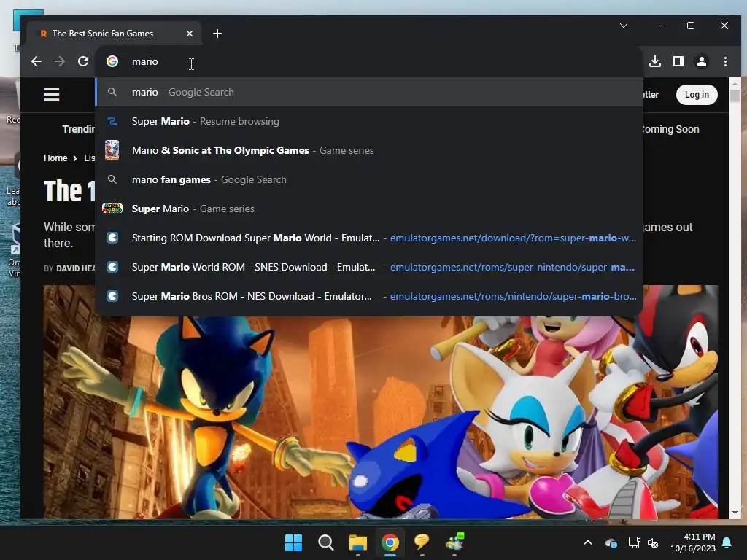
Task: Toggle Chrome side panel icon
Action: (678, 61)
